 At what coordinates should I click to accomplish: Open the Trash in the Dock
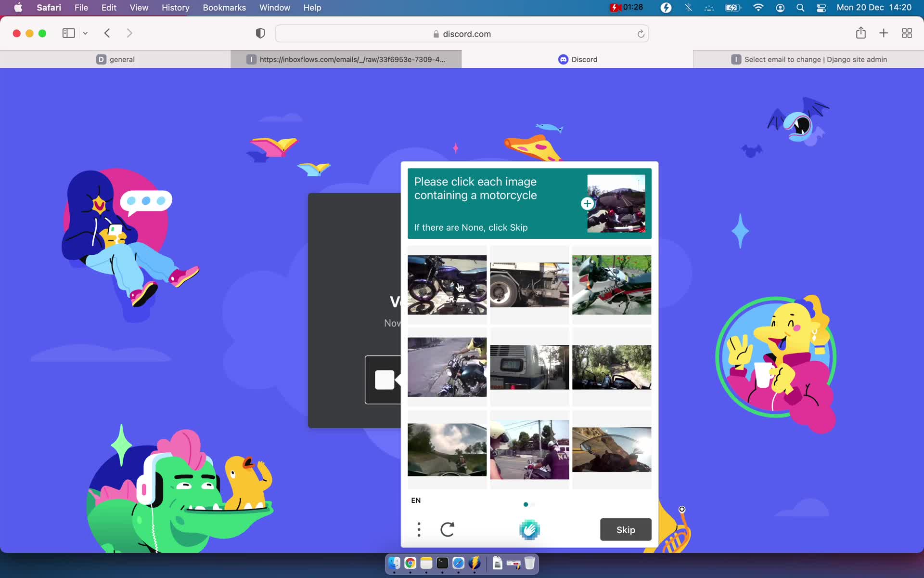(x=529, y=563)
